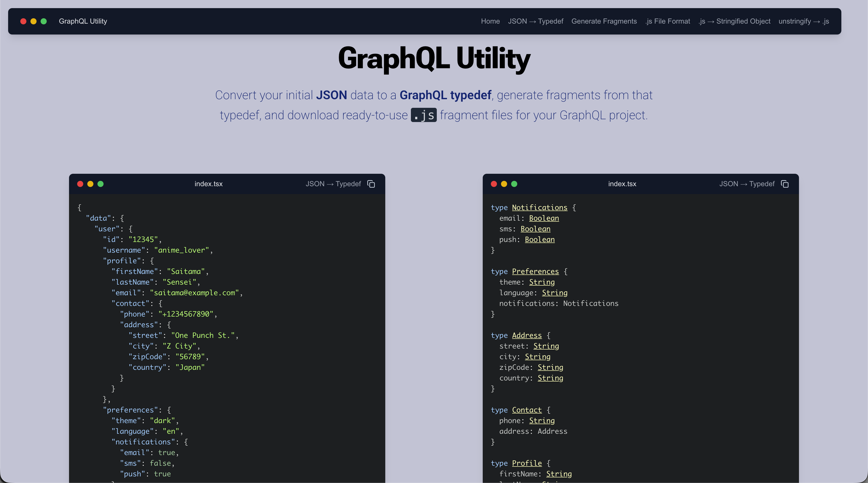Viewport: 868px width, 483px height.
Task: Click String on the theme field line
Action: [x=542, y=282]
